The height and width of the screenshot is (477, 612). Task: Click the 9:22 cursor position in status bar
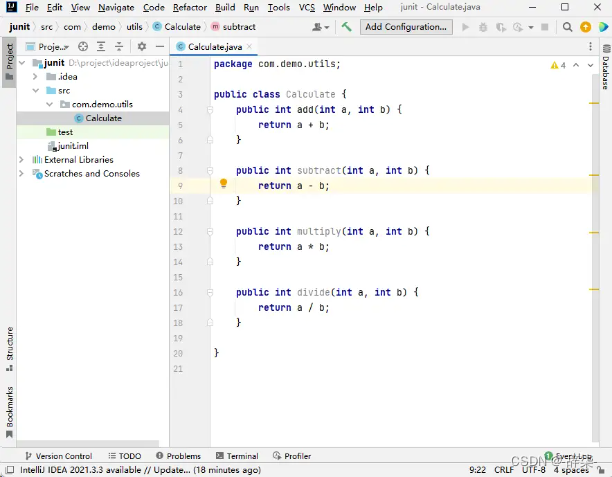pos(477,470)
